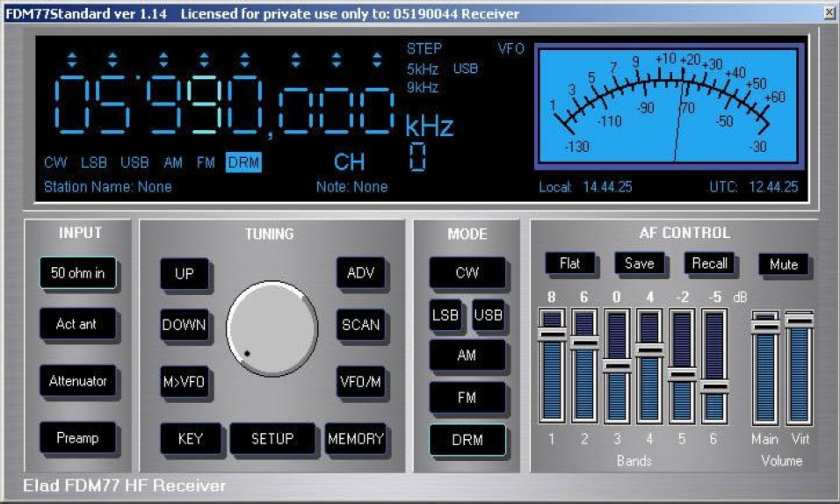Click equalizer band 5 slider

[682, 366]
